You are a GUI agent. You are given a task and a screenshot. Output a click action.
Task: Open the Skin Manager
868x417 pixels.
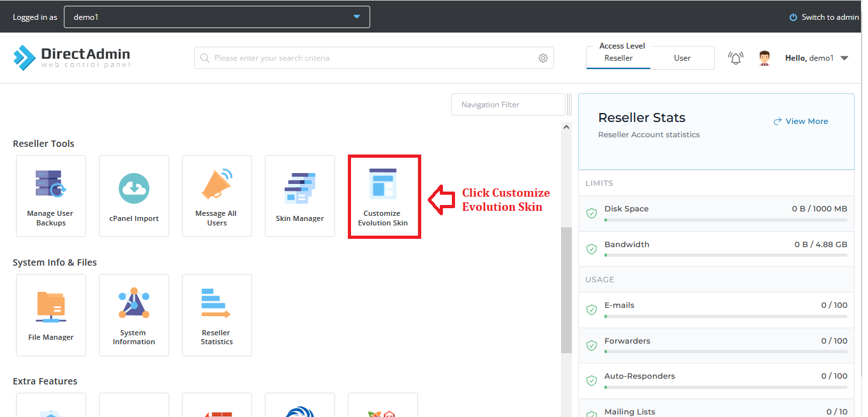click(x=300, y=196)
